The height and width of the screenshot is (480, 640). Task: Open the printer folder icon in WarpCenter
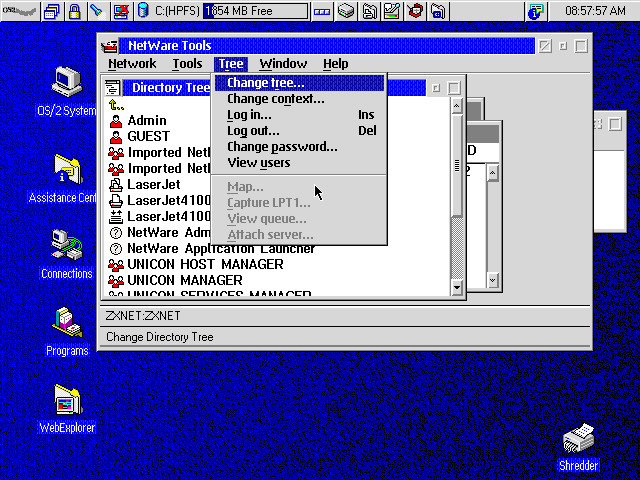[369, 11]
